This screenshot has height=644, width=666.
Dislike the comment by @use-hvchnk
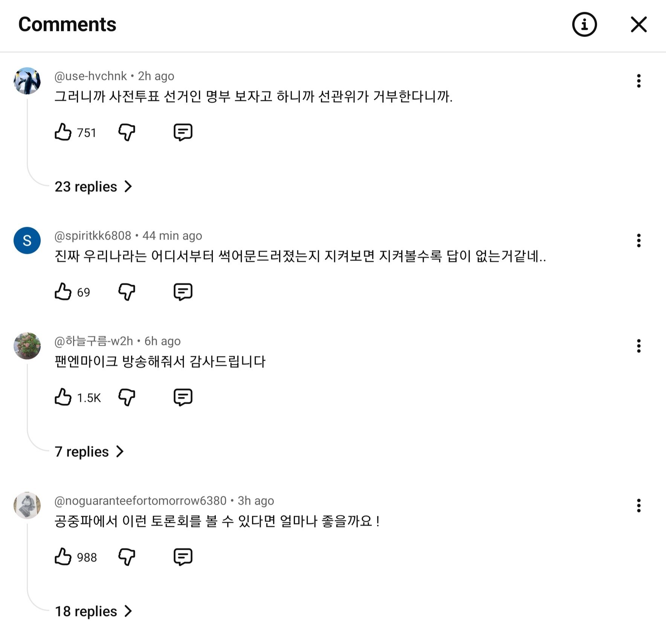[x=127, y=132]
